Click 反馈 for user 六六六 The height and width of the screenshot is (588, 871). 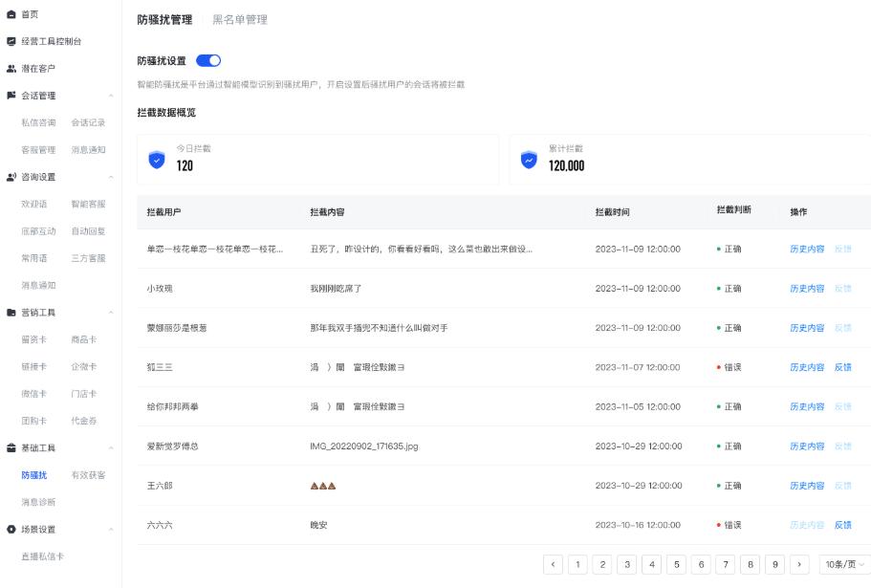click(x=842, y=525)
